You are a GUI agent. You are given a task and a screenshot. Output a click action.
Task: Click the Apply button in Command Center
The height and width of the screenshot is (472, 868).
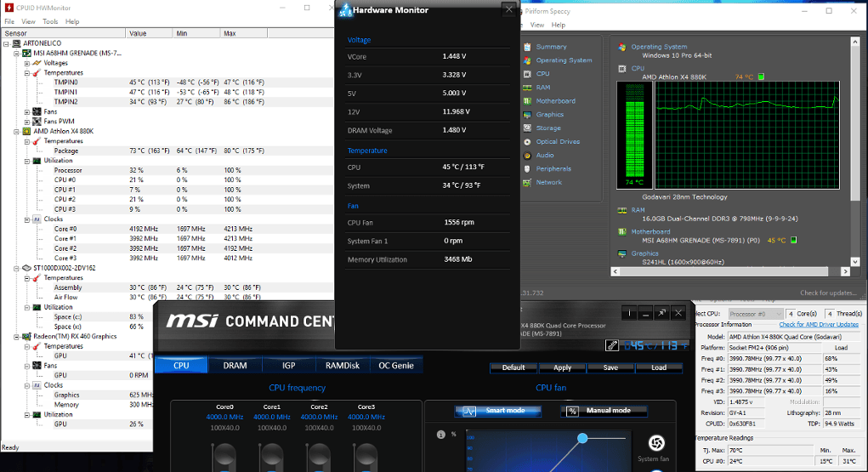[562, 368]
